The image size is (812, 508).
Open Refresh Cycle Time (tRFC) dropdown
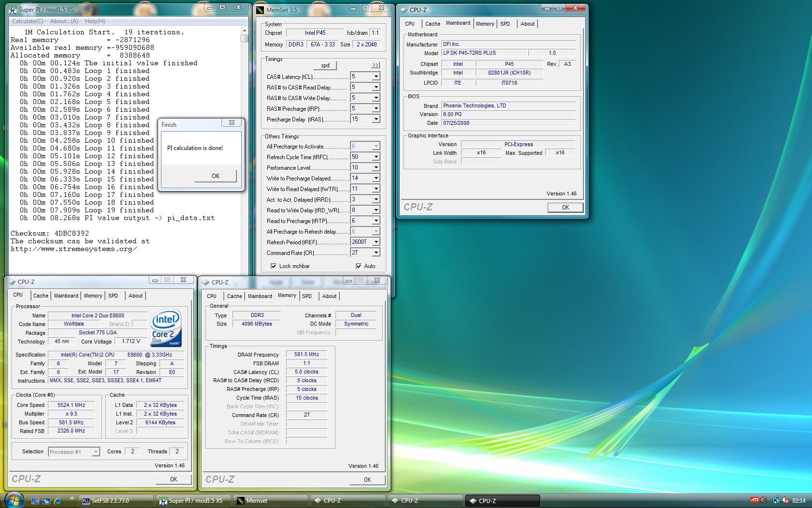[x=376, y=157]
